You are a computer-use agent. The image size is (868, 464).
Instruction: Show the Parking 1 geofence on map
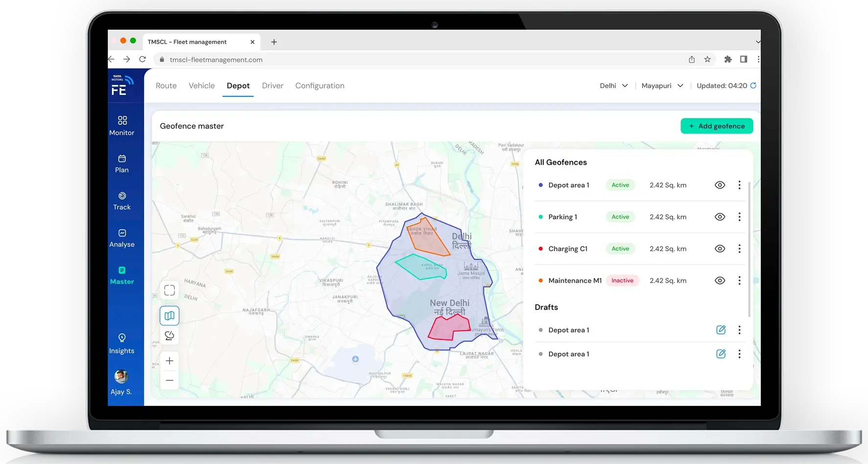[x=720, y=217]
